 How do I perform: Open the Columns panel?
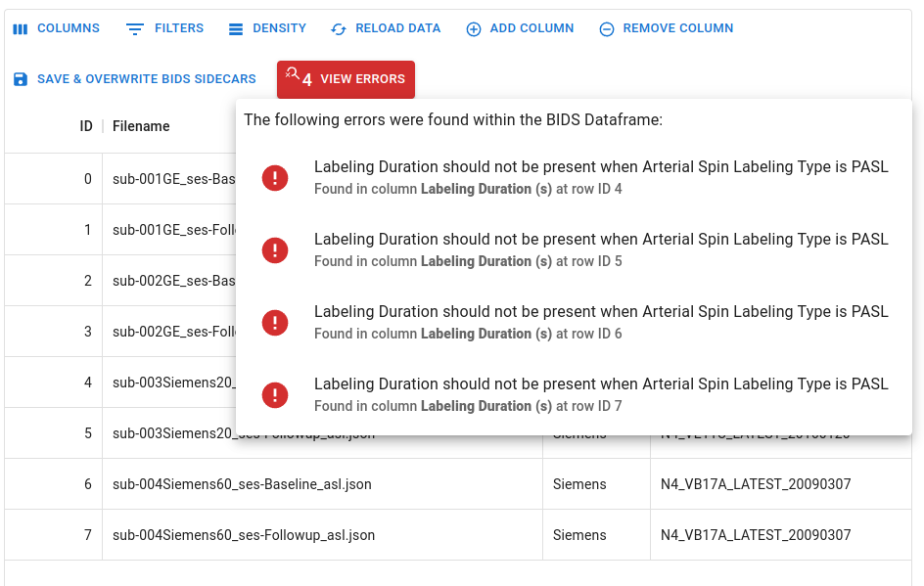(56, 28)
